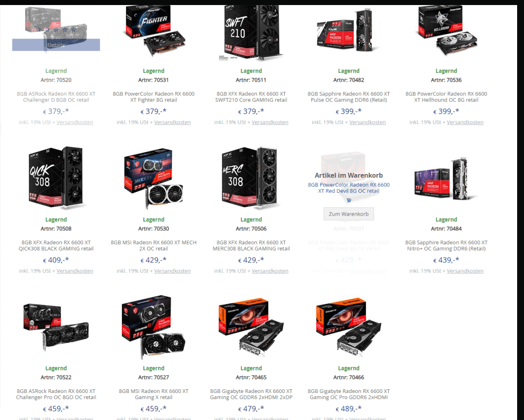Open Gigabyte Gaming OC Pro GDDR6 title
Viewport: 524px width, 420px height.
[x=348, y=394]
